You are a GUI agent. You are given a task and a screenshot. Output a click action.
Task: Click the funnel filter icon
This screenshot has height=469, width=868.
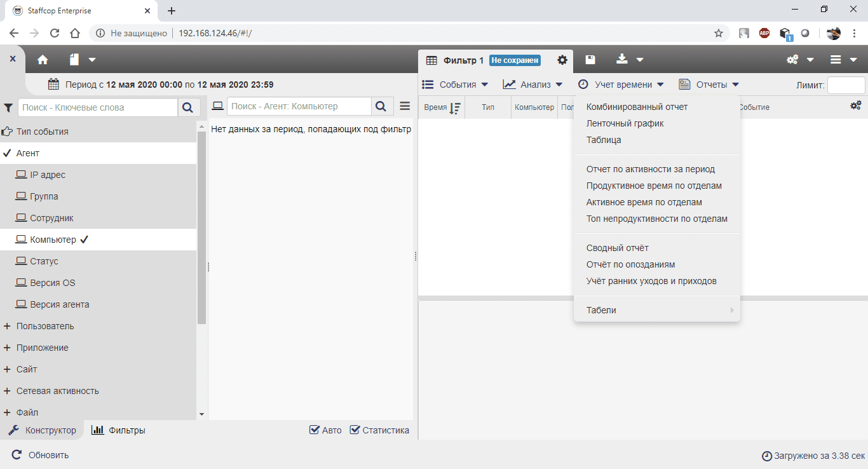[x=9, y=107]
